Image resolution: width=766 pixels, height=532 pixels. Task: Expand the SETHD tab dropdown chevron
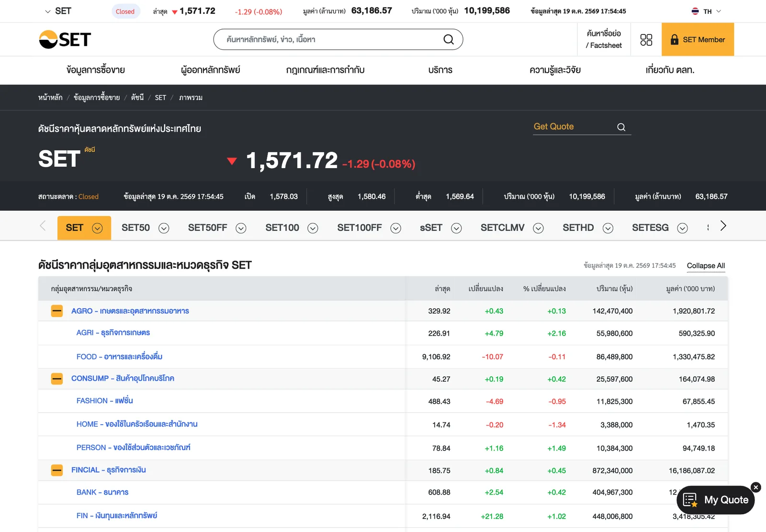point(608,228)
